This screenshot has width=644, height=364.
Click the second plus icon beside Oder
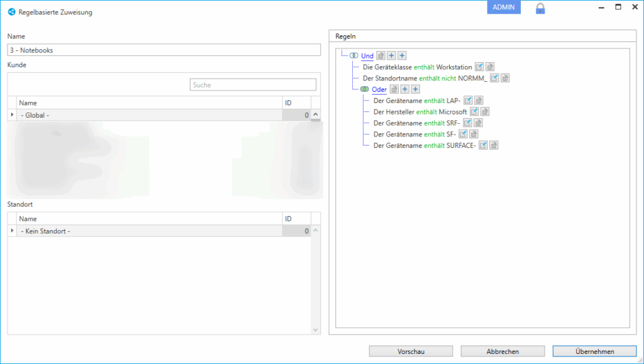coord(415,89)
